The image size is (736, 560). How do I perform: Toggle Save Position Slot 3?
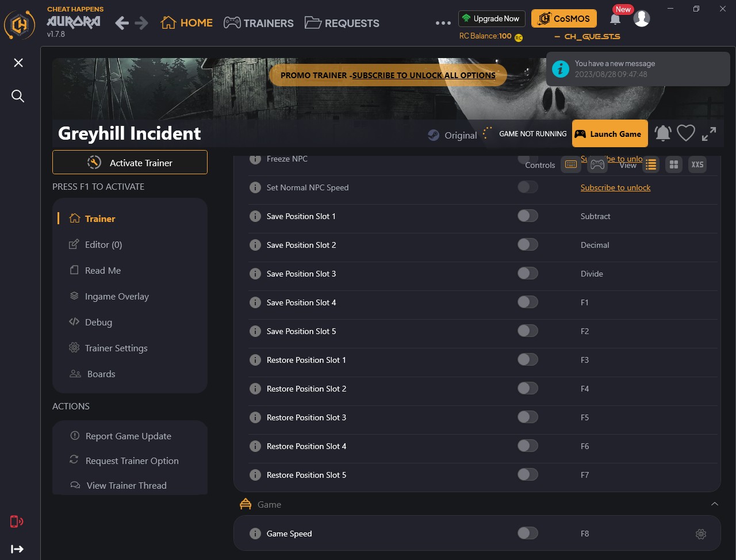527,273
